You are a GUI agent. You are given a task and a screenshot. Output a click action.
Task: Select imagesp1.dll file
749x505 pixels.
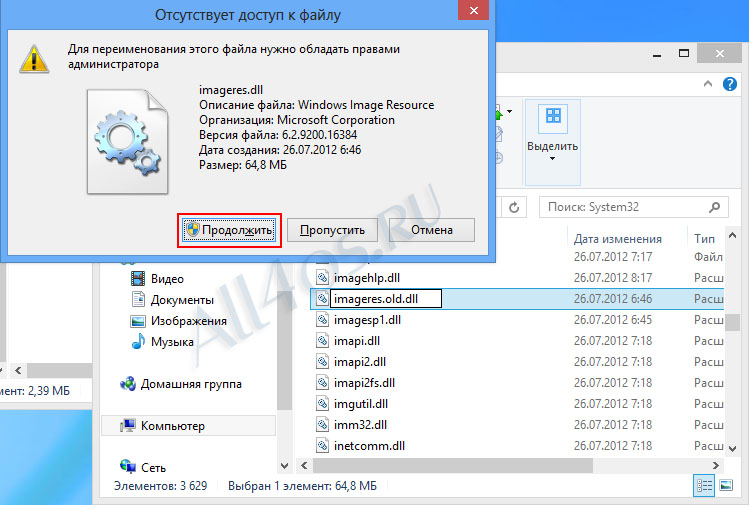coord(367,320)
